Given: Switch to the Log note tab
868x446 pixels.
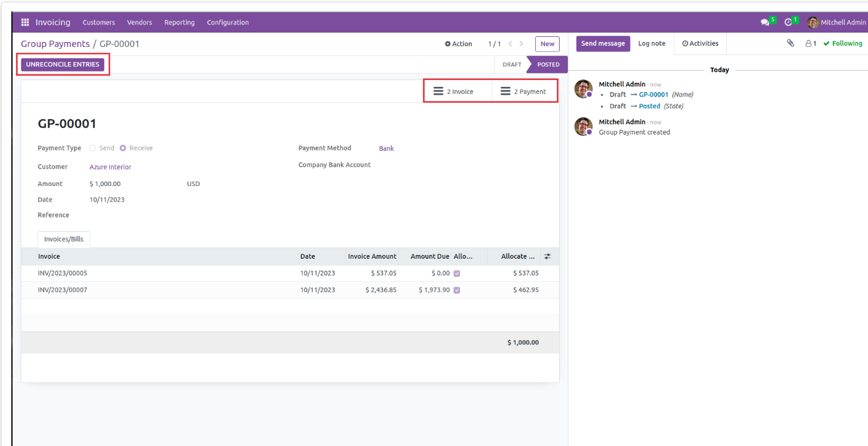Looking at the screenshot, I should click(x=652, y=44).
